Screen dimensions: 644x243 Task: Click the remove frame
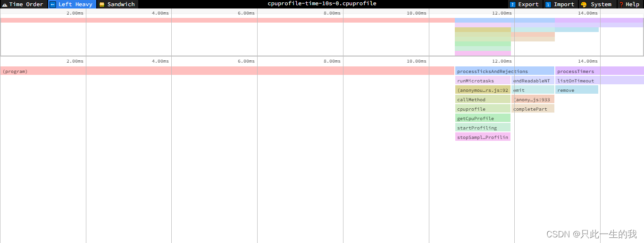[577, 90]
